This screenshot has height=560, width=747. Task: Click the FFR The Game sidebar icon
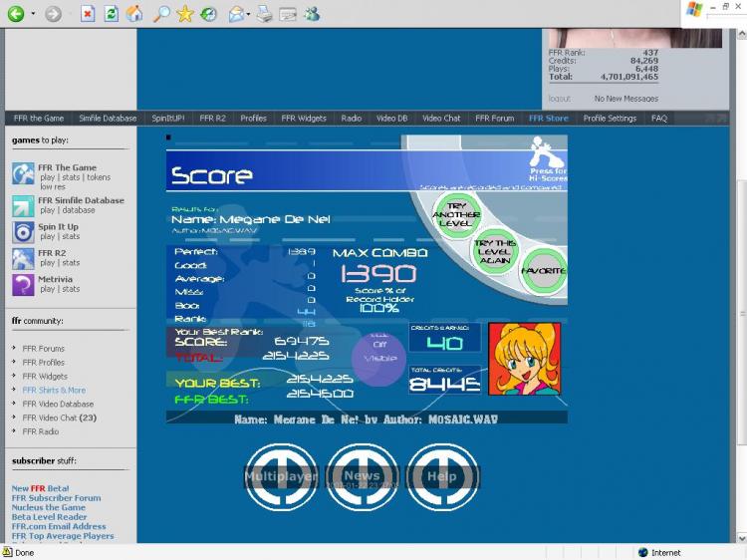23,173
